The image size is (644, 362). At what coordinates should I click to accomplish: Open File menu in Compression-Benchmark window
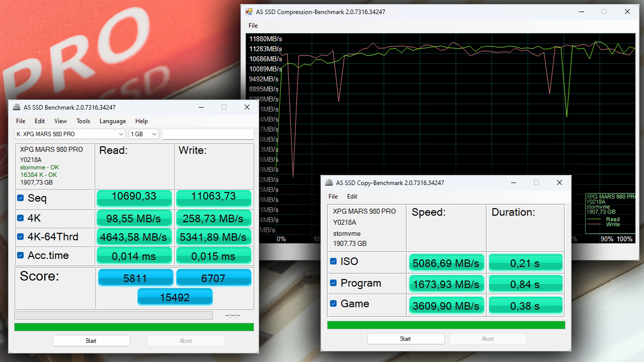253,26
